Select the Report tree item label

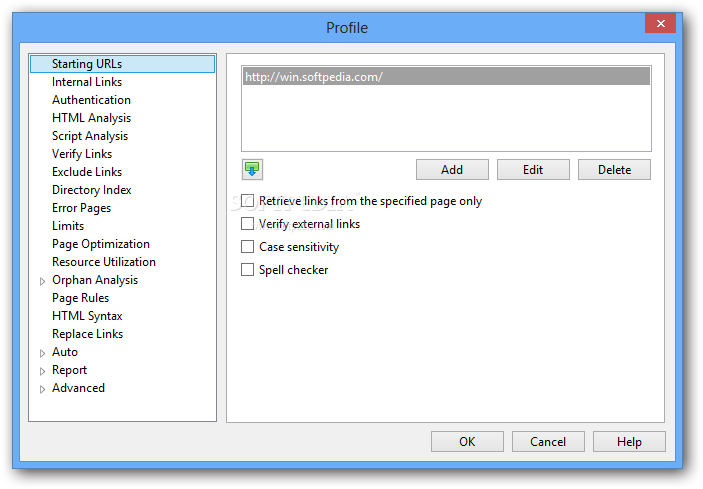pyautogui.click(x=69, y=370)
